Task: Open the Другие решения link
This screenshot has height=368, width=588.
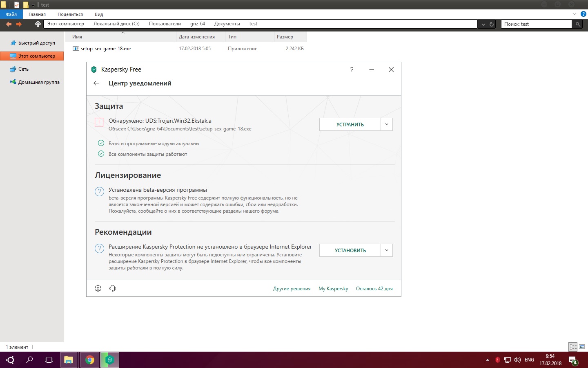Action: pos(292,289)
